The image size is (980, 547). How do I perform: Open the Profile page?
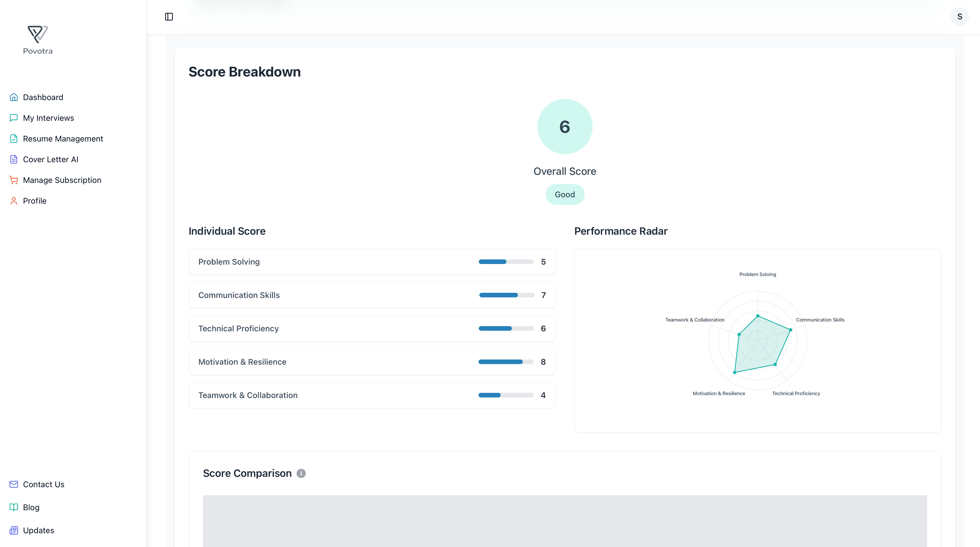(34, 201)
